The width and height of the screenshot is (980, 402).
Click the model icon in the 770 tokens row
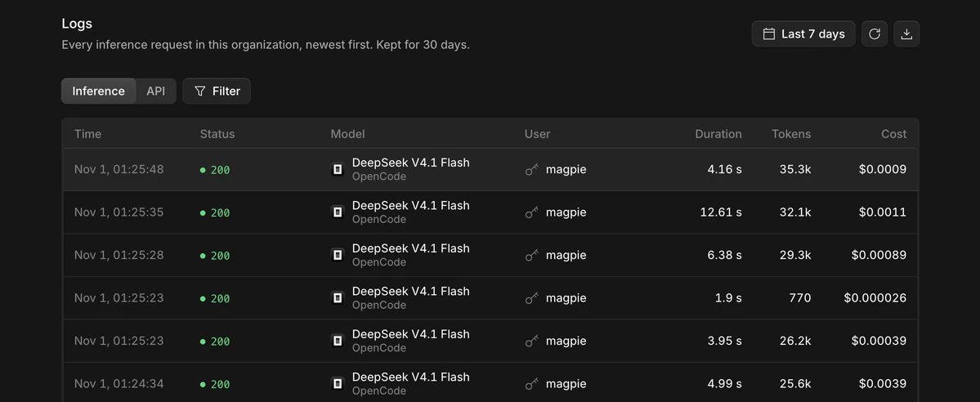click(x=338, y=298)
